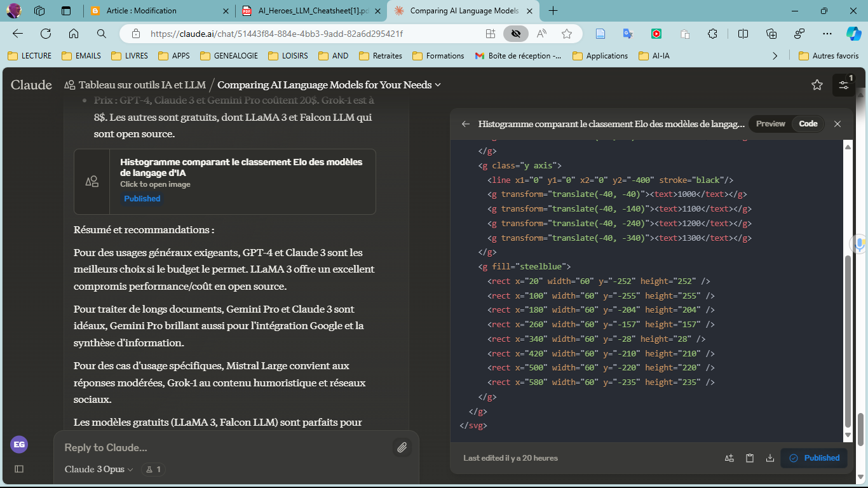Switch to Code view of artifact
Image resolution: width=868 pixels, height=488 pixels.
pos(808,124)
